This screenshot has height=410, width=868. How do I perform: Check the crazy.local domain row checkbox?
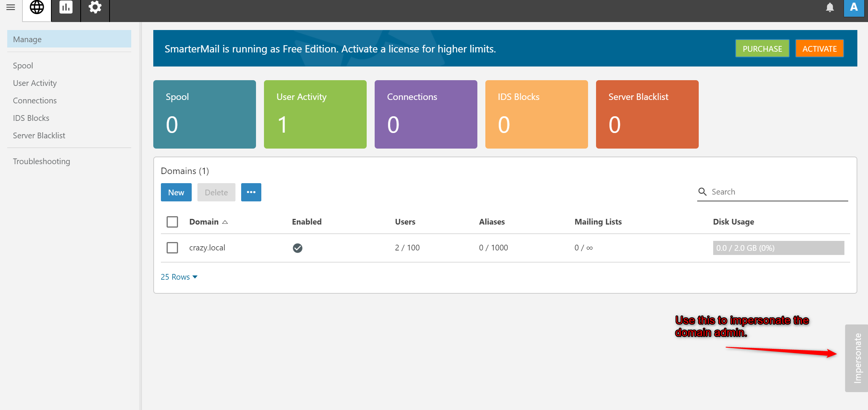[x=172, y=248]
